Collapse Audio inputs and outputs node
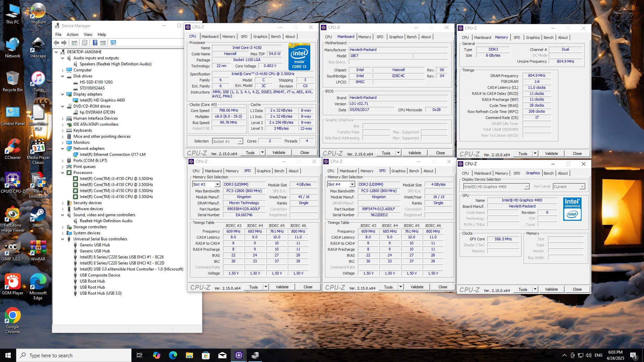Screen dimensions: 644x362 (63, 58)
